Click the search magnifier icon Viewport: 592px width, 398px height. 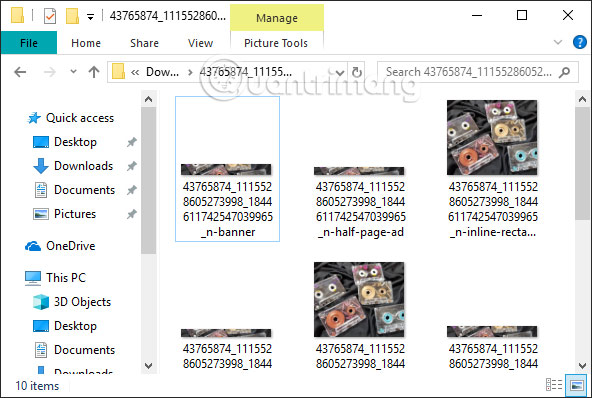pyautogui.click(x=564, y=72)
